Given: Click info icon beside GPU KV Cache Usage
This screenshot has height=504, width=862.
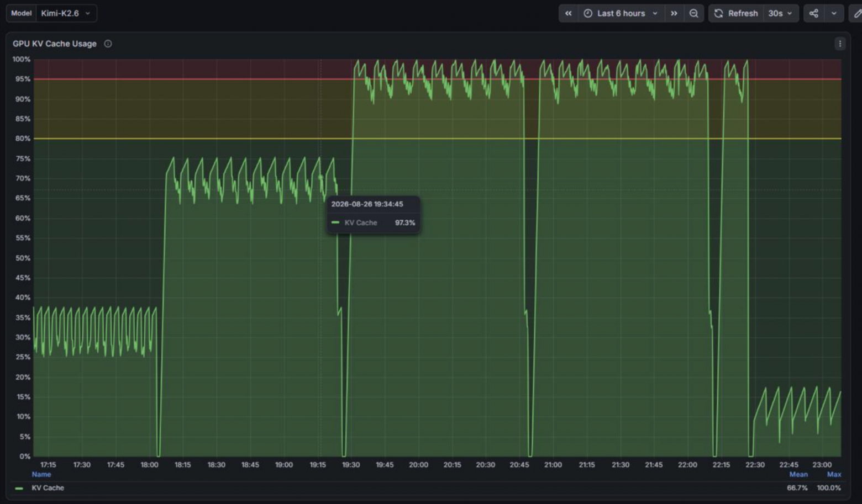Looking at the screenshot, I should click(x=108, y=44).
